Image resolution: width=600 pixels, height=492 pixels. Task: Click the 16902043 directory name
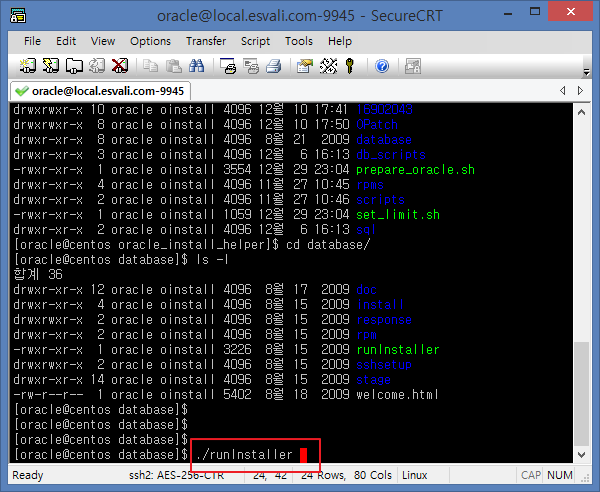(384, 110)
